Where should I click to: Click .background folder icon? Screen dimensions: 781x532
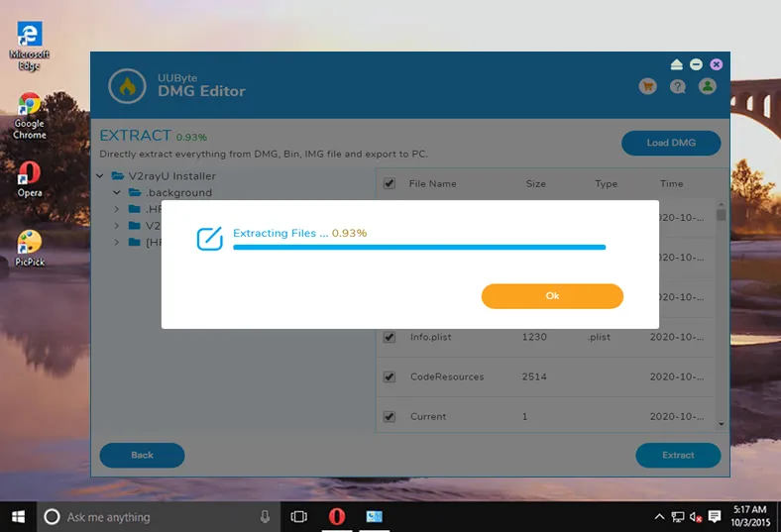pyautogui.click(x=135, y=192)
